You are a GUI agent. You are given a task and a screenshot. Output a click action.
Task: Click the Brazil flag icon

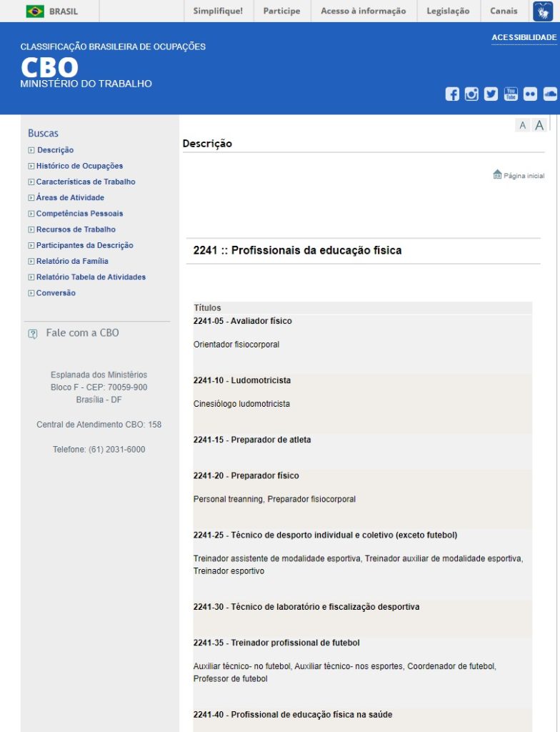(35, 11)
